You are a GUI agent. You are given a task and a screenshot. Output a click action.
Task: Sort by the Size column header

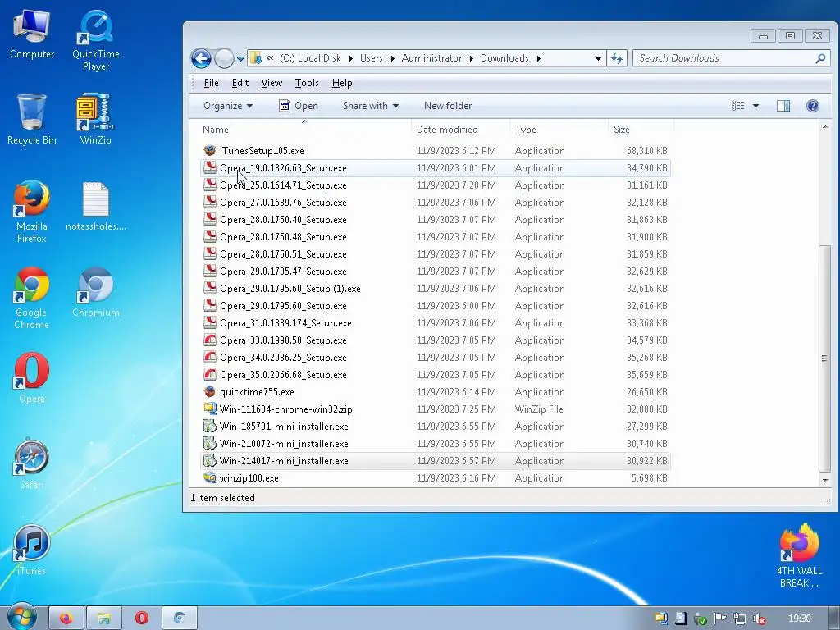[641, 130]
